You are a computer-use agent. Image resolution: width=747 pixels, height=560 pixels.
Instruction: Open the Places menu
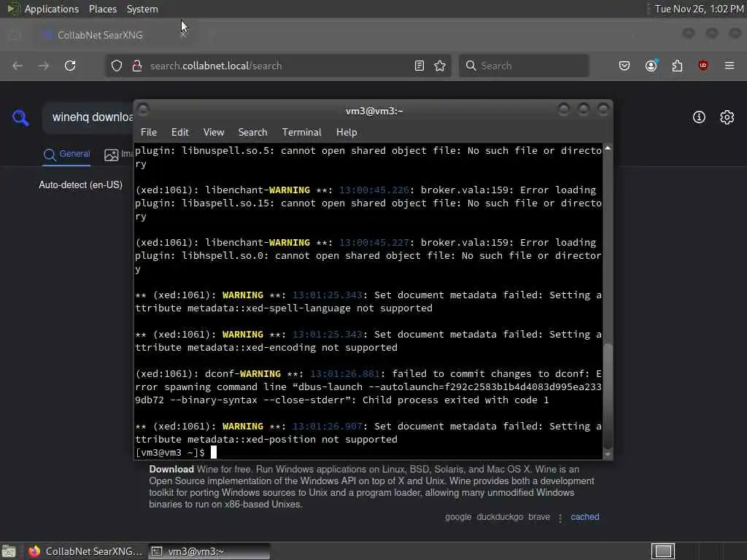click(x=102, y=9)
